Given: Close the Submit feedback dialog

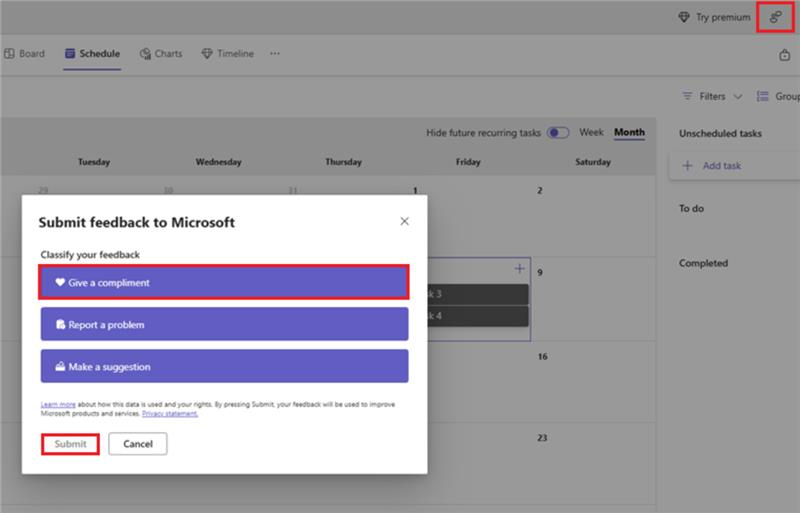Looking at the screenshot, I should coord(405,221).
